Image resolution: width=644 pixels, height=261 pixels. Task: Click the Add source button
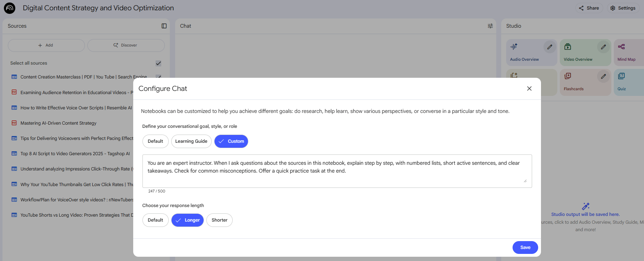(46, 45)
